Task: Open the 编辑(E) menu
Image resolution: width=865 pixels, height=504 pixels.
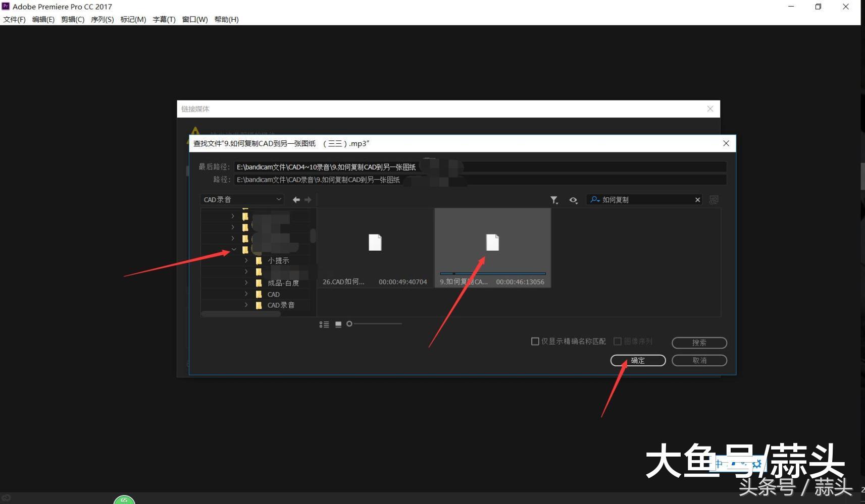Action: (x=43, y=19)
